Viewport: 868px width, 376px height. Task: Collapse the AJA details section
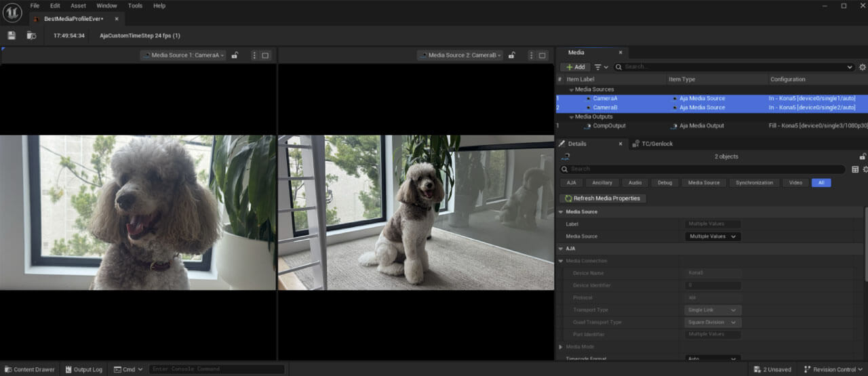coord(561,249)
